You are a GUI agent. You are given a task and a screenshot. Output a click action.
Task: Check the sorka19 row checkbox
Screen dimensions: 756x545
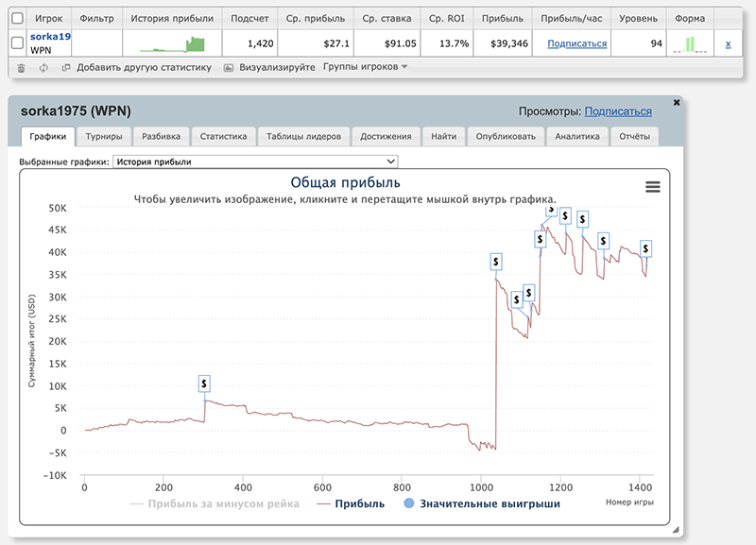(x=17, y=43)
